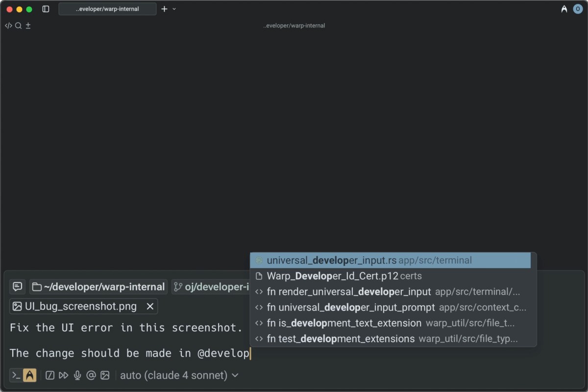Toggle the left sidebar panel icon

pos(46,9)
